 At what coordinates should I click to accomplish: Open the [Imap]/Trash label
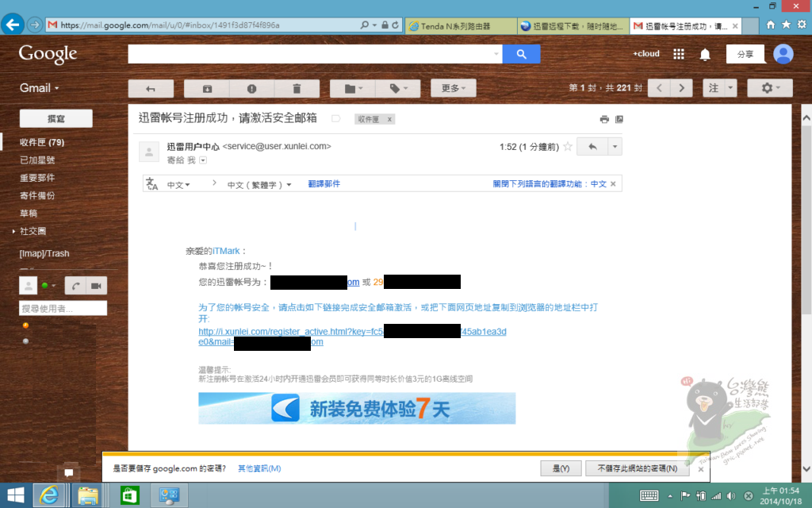tap(44, 253)
